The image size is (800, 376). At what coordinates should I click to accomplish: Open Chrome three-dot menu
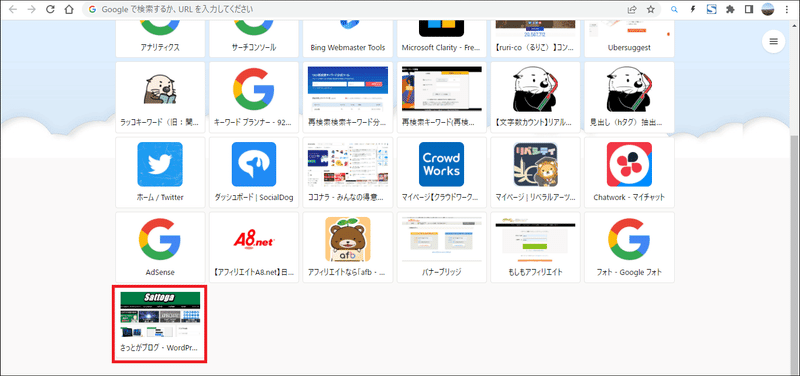(x=786, y=9)
